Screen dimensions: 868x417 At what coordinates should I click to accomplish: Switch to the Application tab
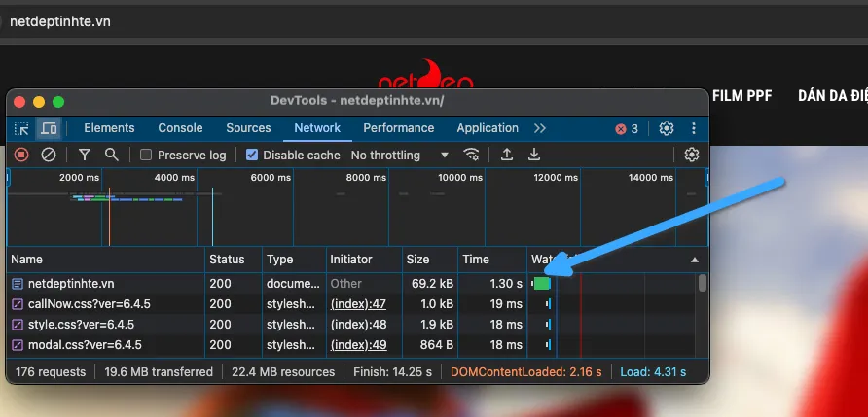tap(488, 128)
